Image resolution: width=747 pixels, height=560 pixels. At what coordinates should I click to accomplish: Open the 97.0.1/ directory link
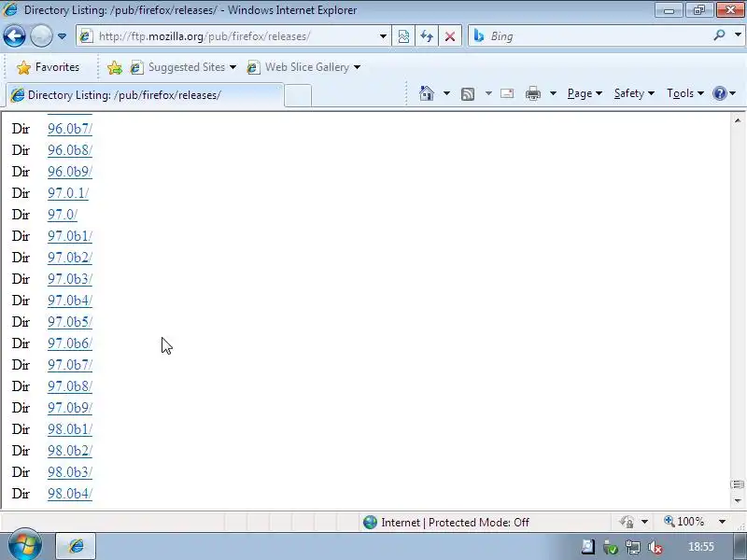[x=68, y=193]
